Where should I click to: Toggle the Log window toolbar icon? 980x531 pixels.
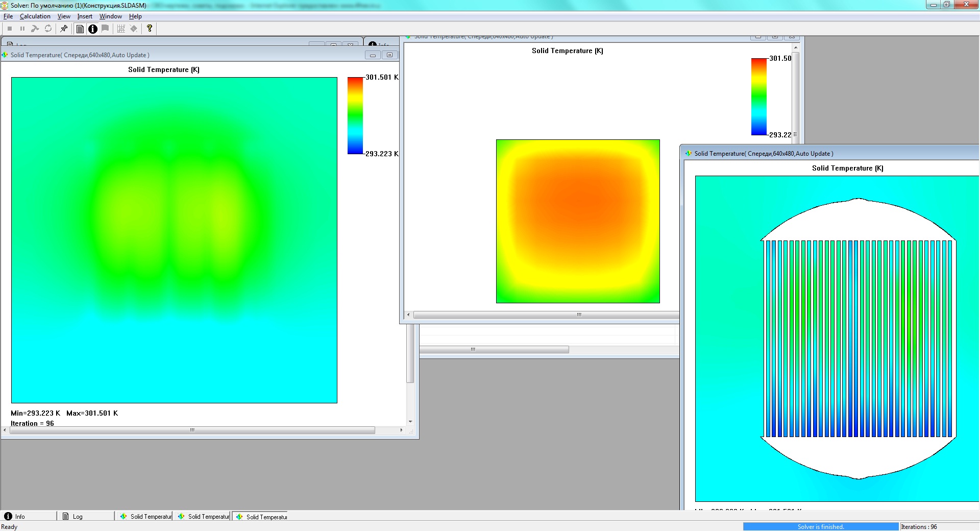click(x=80, y=29)
